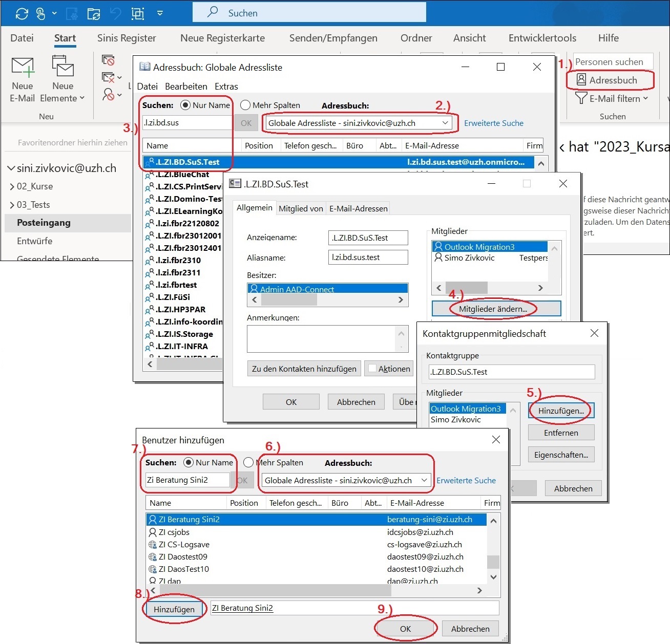Image resolution: width=670 pixels, height=644 pixels.
Task: Click the Aliasname field
Action: [368, 257]
